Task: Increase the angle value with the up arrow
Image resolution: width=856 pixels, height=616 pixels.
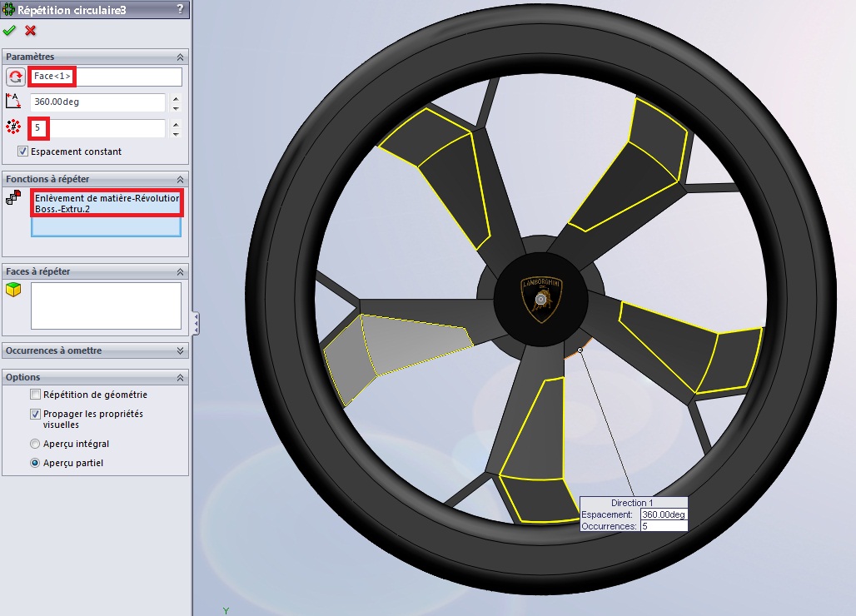Action: click(175, 98)
